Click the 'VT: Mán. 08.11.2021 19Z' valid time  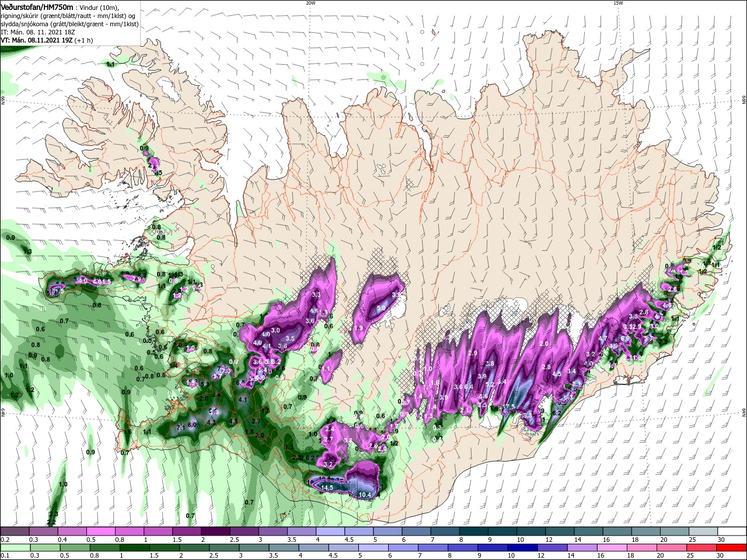pos(37,40)
